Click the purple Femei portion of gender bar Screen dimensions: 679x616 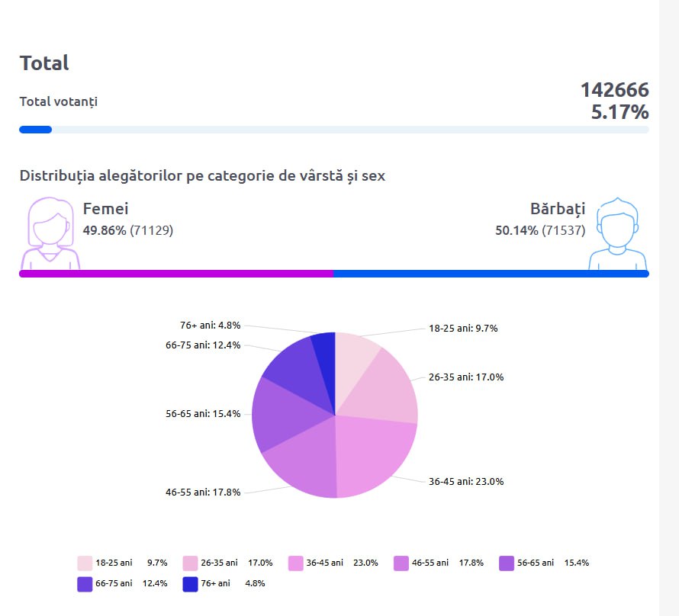tap(176, 274)
